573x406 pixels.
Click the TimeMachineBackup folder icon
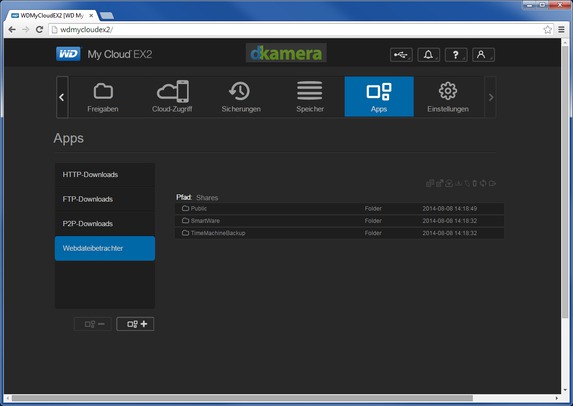point(185,233)
